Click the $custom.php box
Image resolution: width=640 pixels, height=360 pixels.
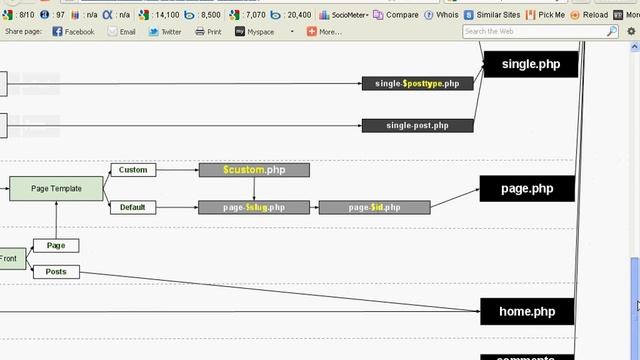[x=254, y=170]
